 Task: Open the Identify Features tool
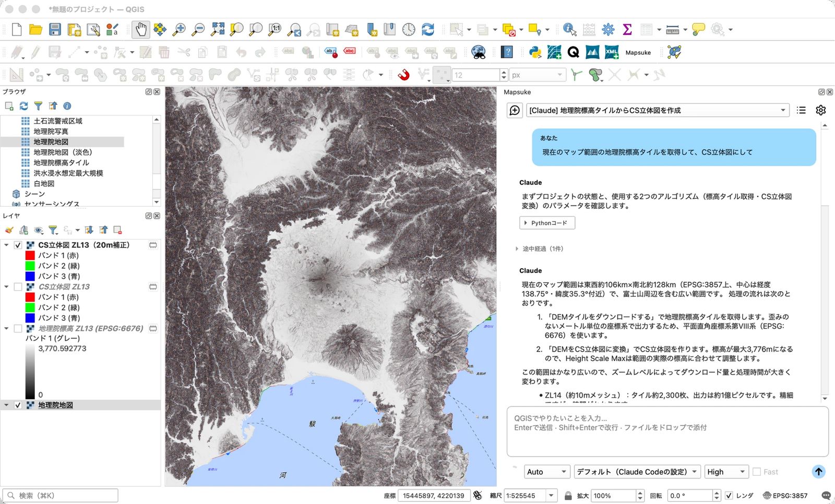pyautogui.click(x=569, y=29)
